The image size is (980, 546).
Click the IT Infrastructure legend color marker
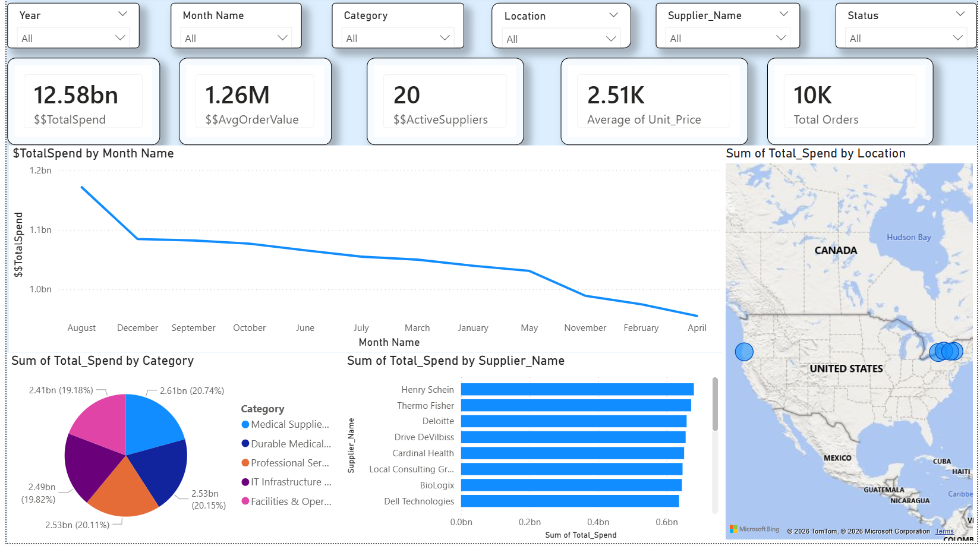coord(245,482)
